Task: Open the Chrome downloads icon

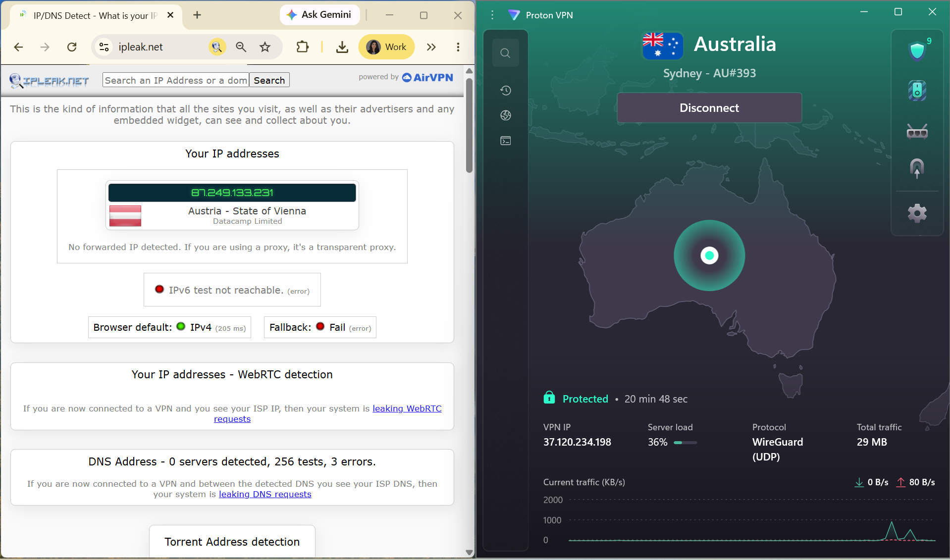Action: pyautogui.click(x=342, y=47)
